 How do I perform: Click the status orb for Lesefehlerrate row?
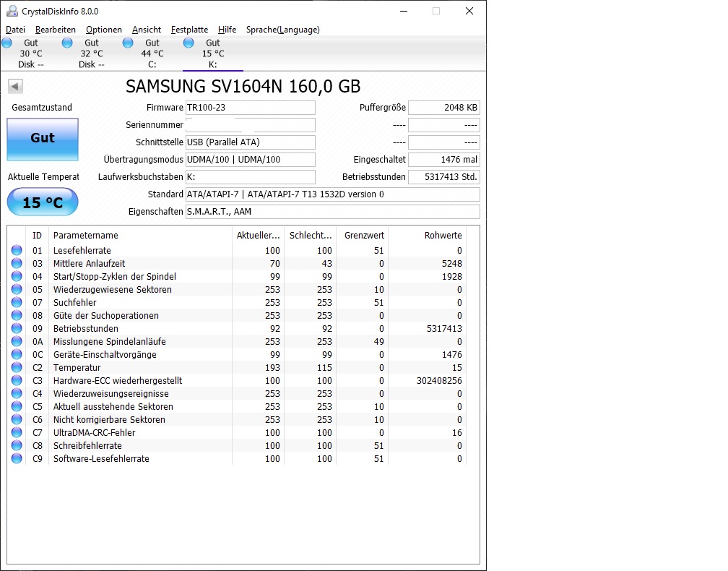tap(17, 250)
